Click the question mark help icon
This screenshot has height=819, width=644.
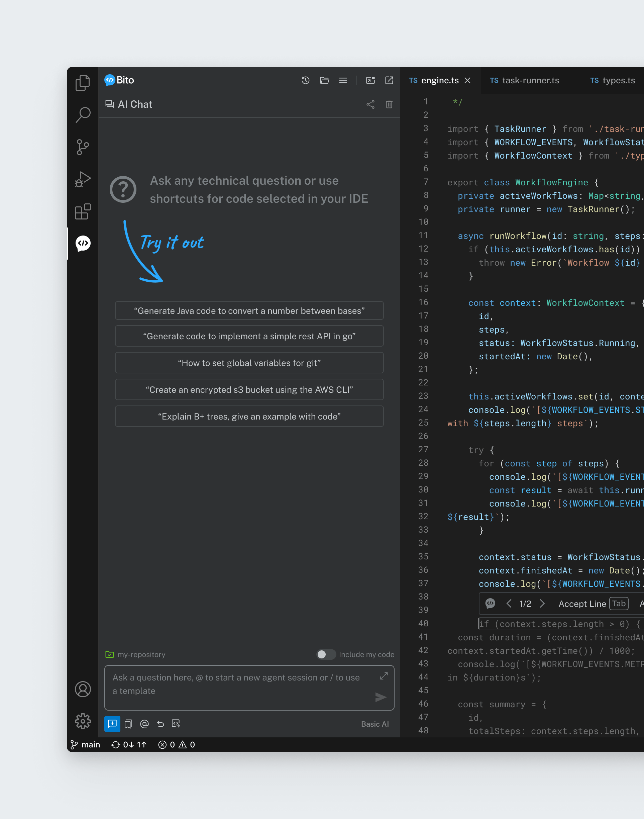pos(123,189)
